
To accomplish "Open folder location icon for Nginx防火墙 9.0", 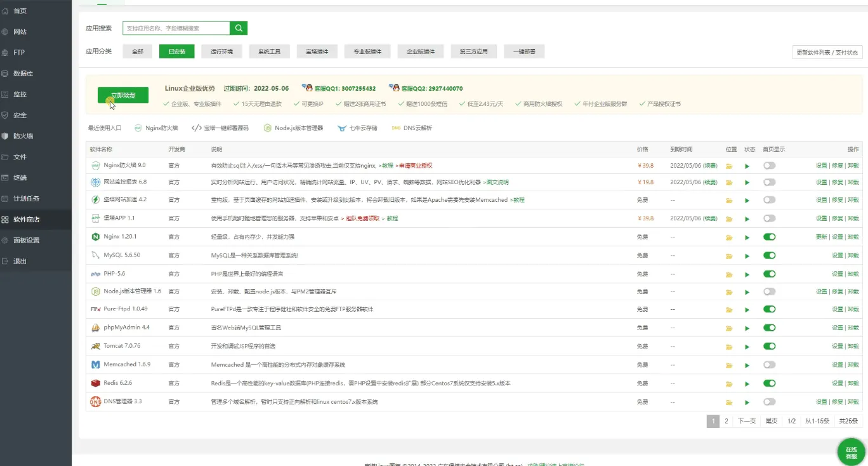I will [730, 166].
